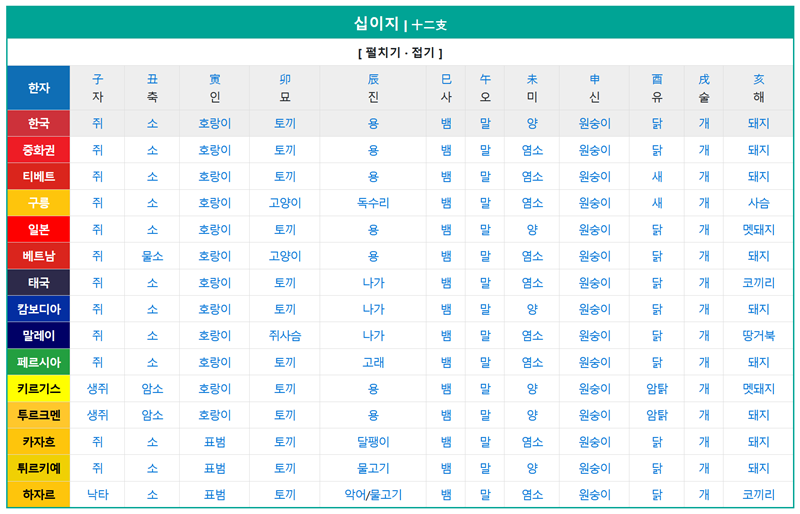Select the 키르기스 row label
800x514 pixels.
coord(39,389)
